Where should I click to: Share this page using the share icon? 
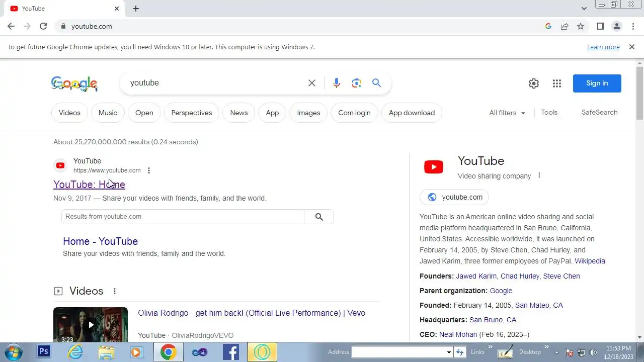[565, 26]
